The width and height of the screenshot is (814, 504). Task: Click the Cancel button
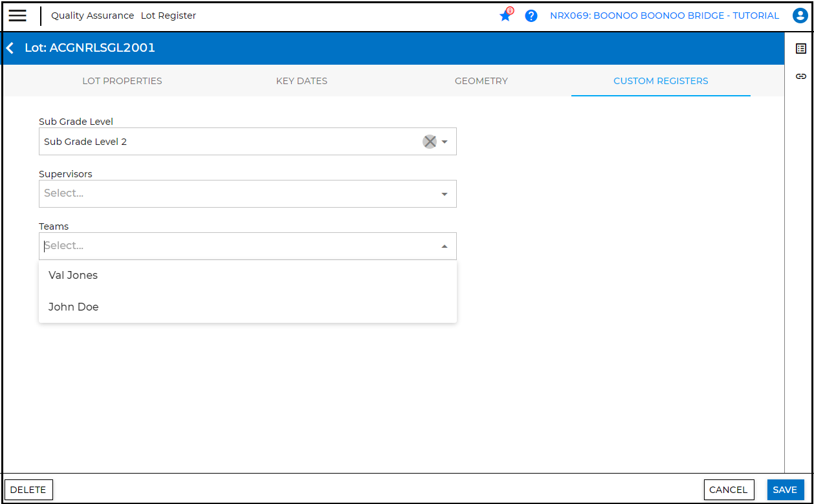[728, 490]
